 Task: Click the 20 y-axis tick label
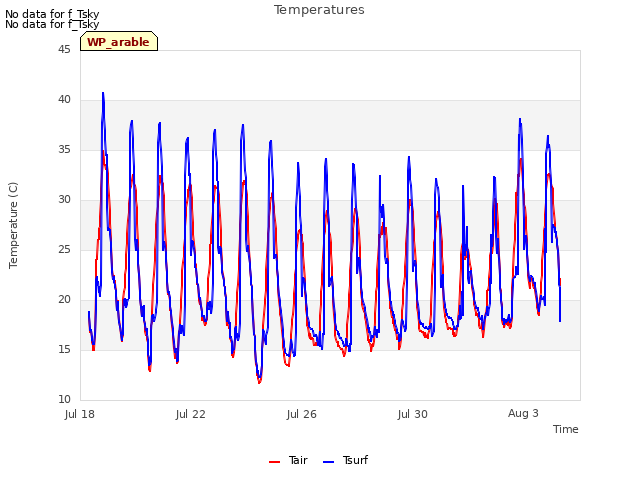(x=64, y=300)
